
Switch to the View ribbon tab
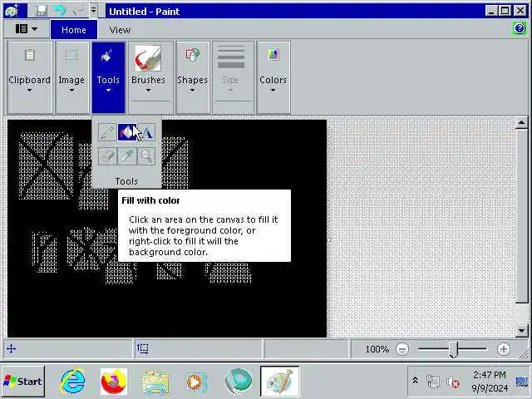click(x=120, y=30)
